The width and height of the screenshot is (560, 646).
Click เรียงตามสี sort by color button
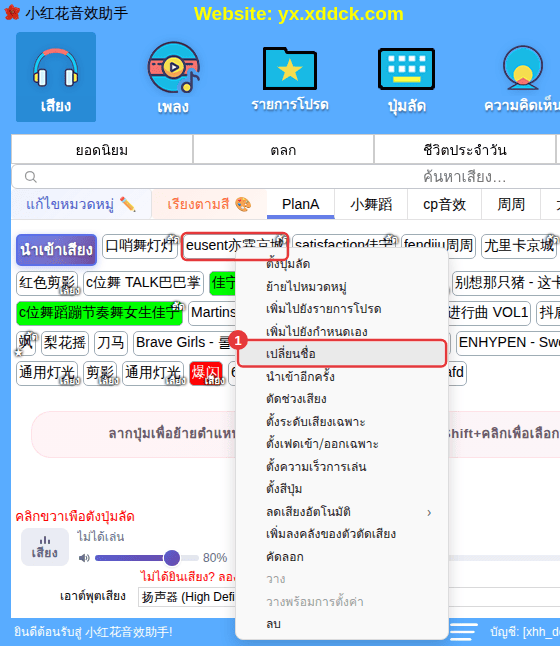[x=209, y=204]
